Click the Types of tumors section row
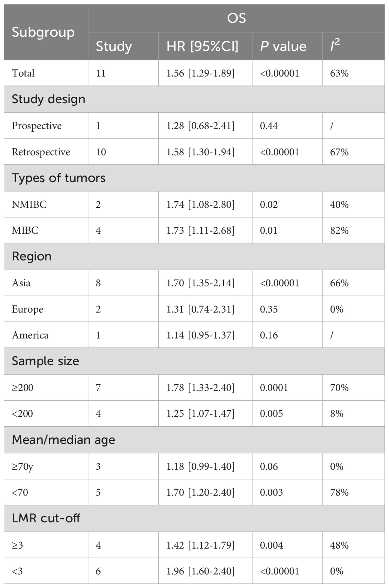This screenshot has height=588, width=389. tap(59, 178)
